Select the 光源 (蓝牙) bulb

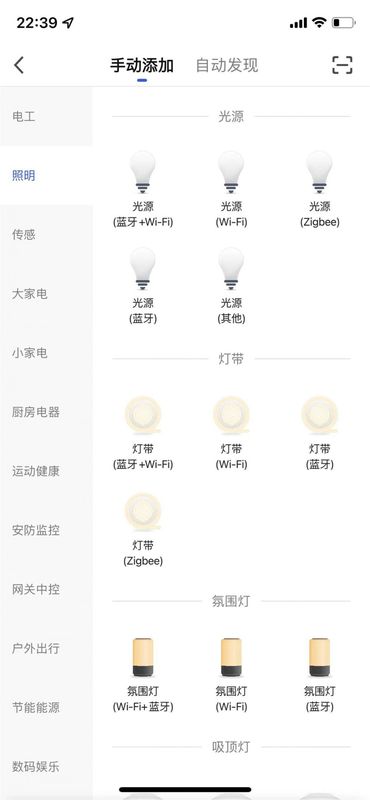[x=143, y=269]
